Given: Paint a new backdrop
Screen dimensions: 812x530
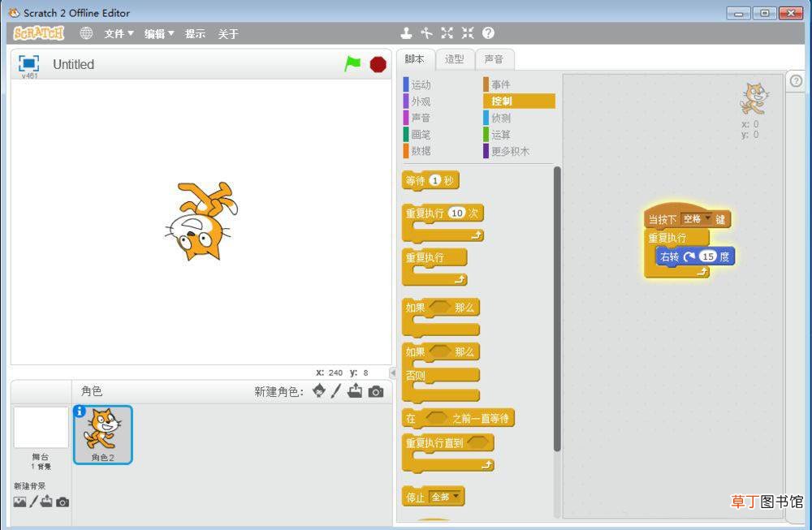Looking at the screenshot, I should pos(33,502).
